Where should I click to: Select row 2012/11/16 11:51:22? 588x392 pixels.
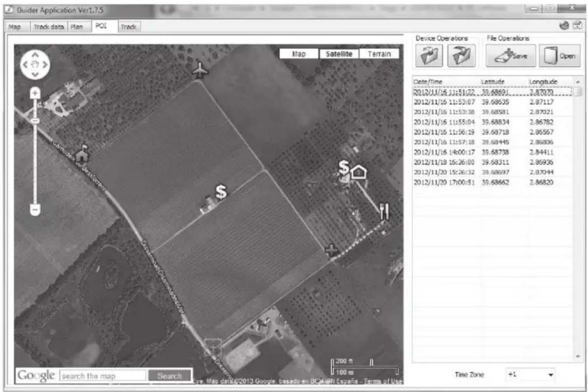coord(493,92)
